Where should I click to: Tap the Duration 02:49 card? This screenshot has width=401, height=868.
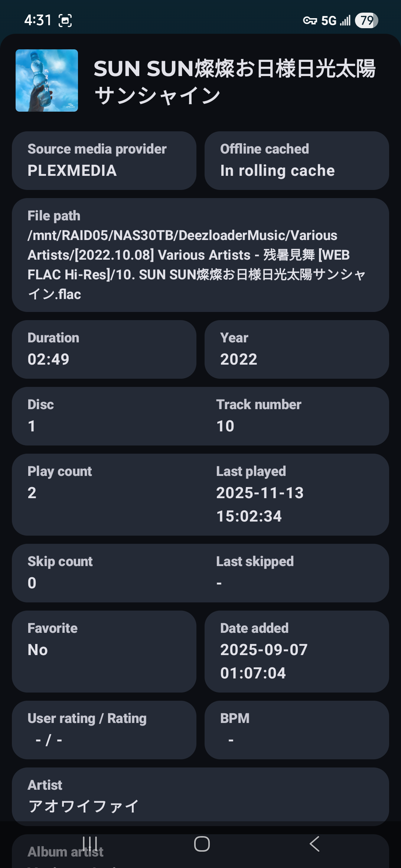[x=104, y=349]
